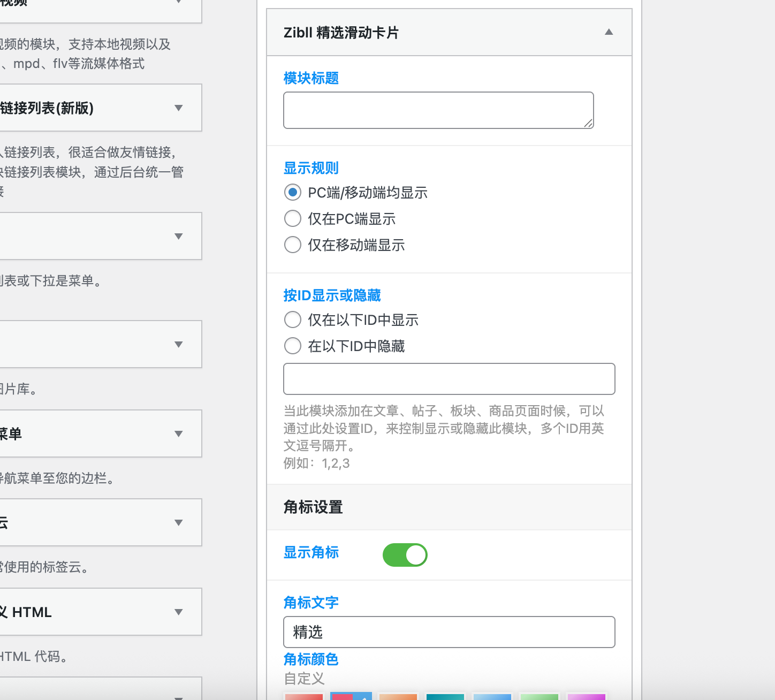Collapse the Zibll 精选滑动卡片 panel
775x700 pixels.
point(609,32)
